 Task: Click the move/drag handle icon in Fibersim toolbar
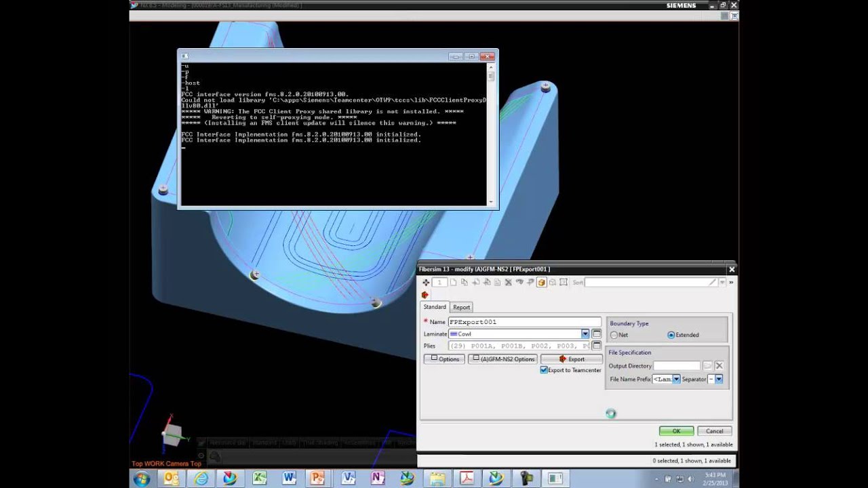(426, 283)
